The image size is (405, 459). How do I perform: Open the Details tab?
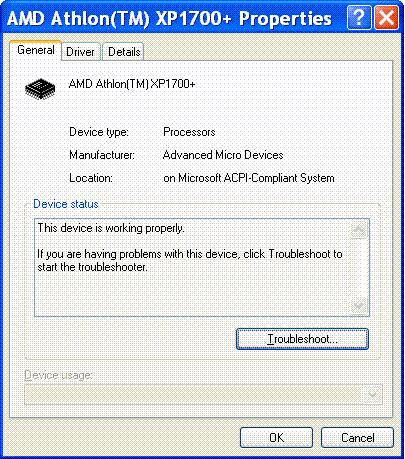coord(124,52)
